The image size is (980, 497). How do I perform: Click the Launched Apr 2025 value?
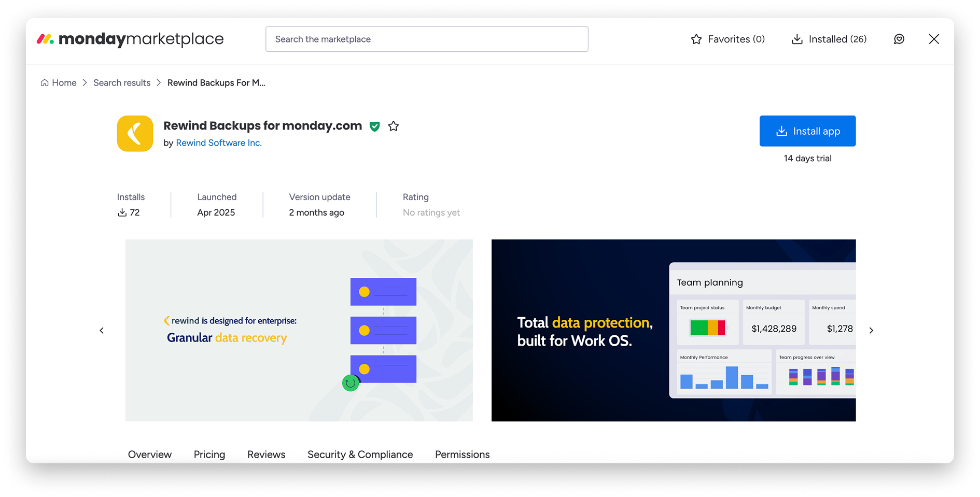tap(216, 212)
